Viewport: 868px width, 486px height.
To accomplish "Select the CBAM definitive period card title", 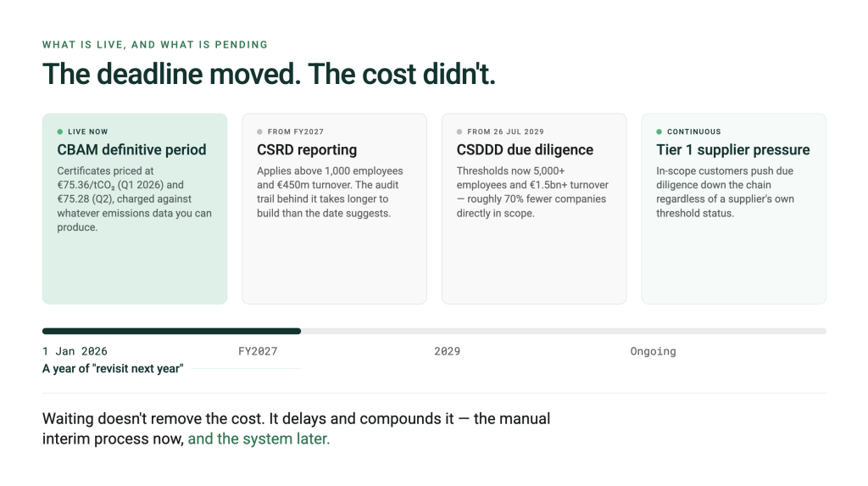I will tap(131, 149).
